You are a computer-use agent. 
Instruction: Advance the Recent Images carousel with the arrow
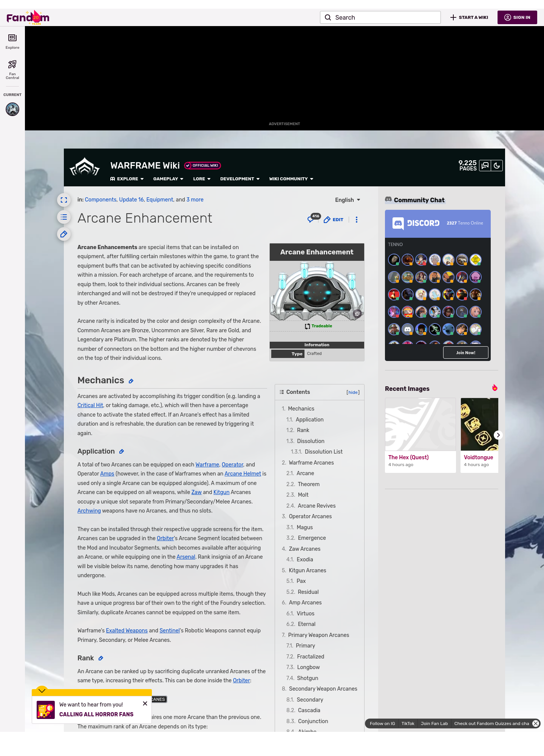click(x=498, y=435)
